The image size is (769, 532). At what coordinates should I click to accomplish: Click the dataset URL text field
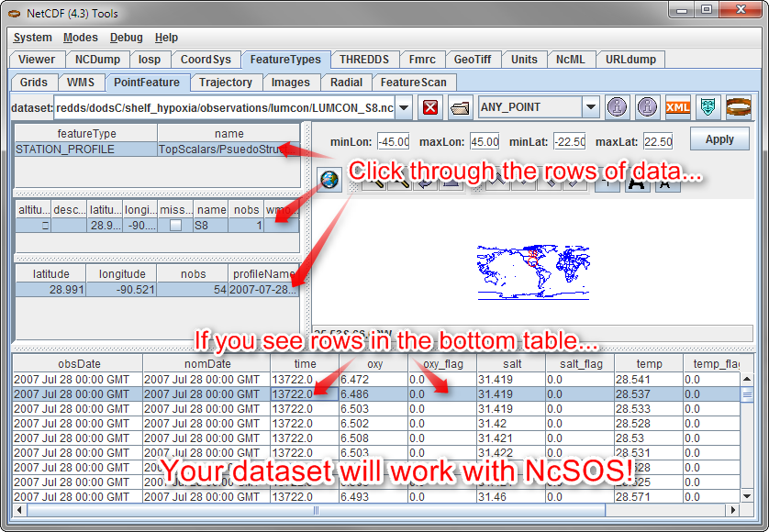point(225,107)
